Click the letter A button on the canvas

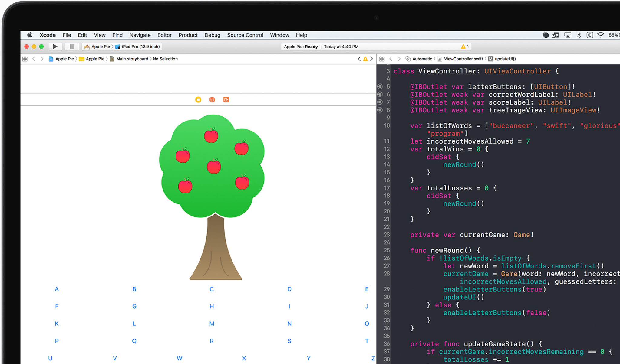tap(57, 289)
